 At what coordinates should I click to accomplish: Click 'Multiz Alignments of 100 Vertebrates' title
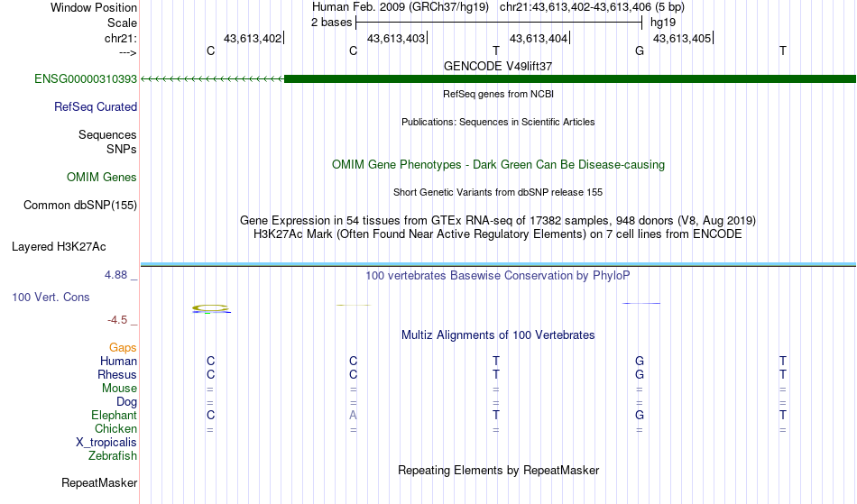click(498, 334)
